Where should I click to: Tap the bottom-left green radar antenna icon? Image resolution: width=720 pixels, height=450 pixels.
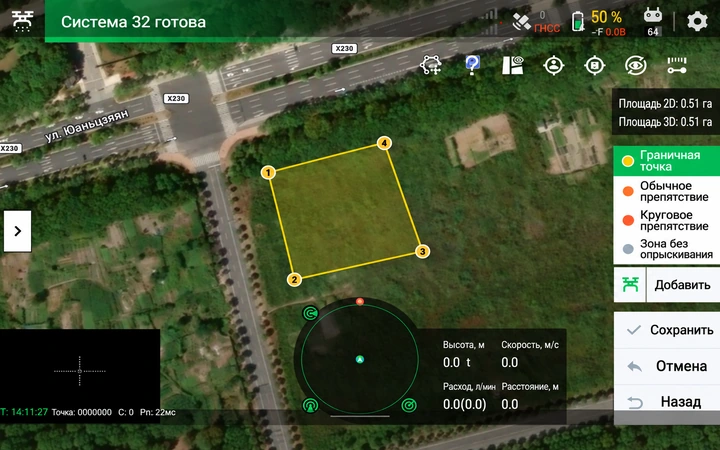pos(310,405)
